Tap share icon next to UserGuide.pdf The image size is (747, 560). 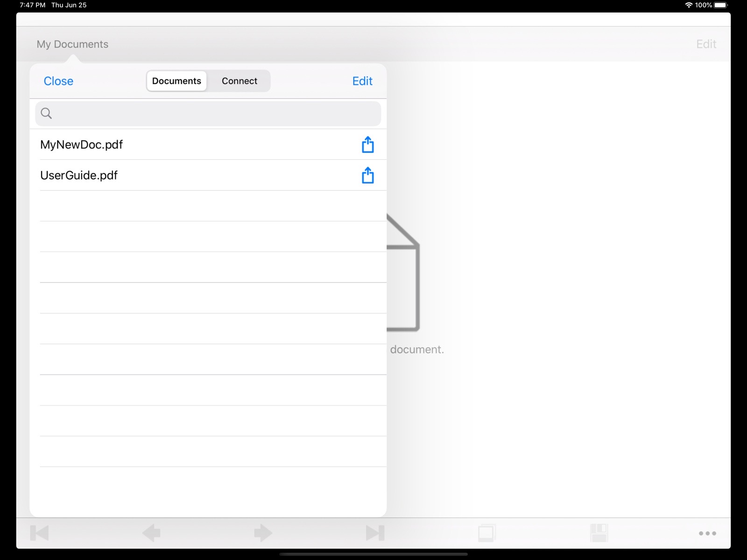coord(367,176)
